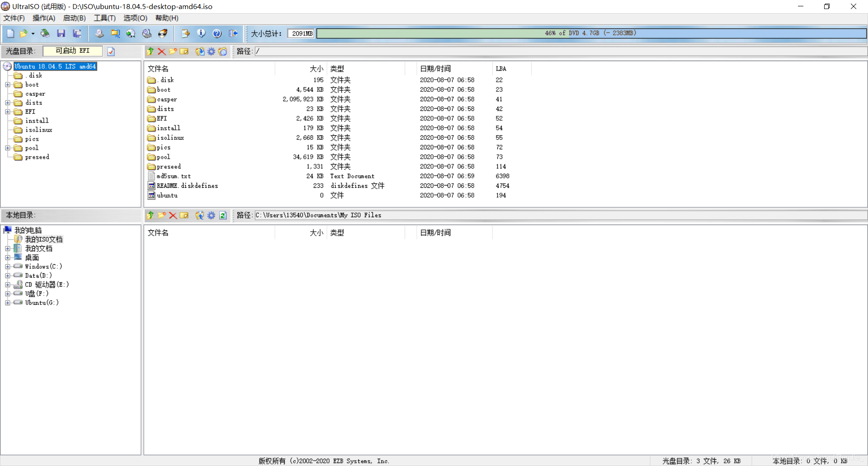
Task: Click the local path field
Action: 561,215
